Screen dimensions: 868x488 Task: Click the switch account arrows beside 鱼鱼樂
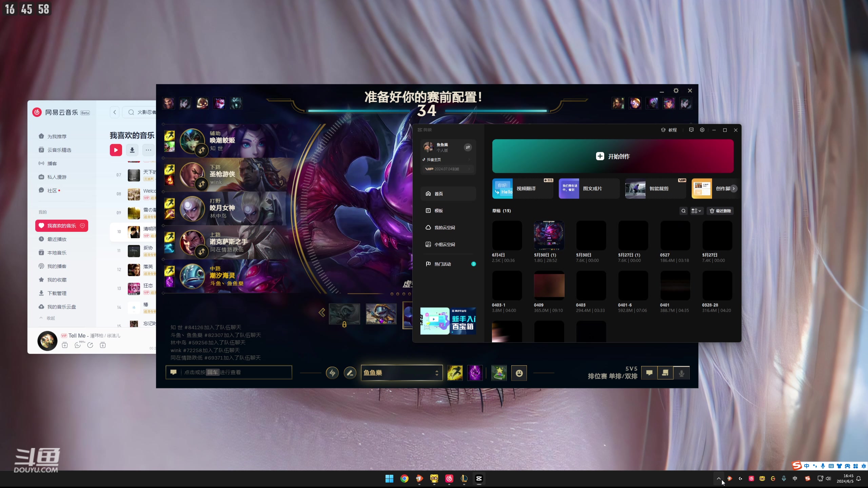pyautogui.click(x=468, y=147)
